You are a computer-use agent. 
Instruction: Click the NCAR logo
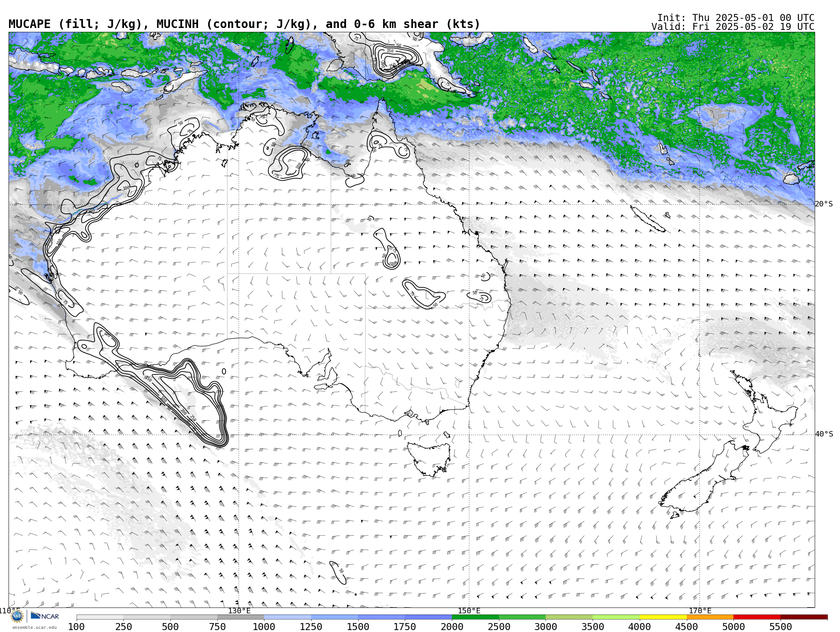pyautogui.click(x=45, y=616)
